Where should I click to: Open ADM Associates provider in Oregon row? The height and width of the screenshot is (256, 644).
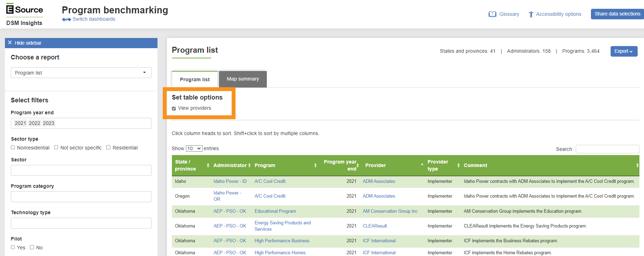(x=379, y=196)
